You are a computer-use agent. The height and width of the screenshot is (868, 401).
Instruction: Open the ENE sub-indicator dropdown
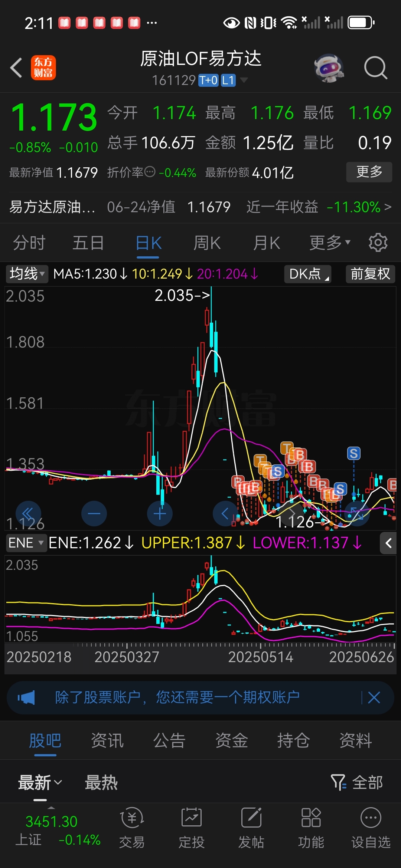tap(26, 543)
